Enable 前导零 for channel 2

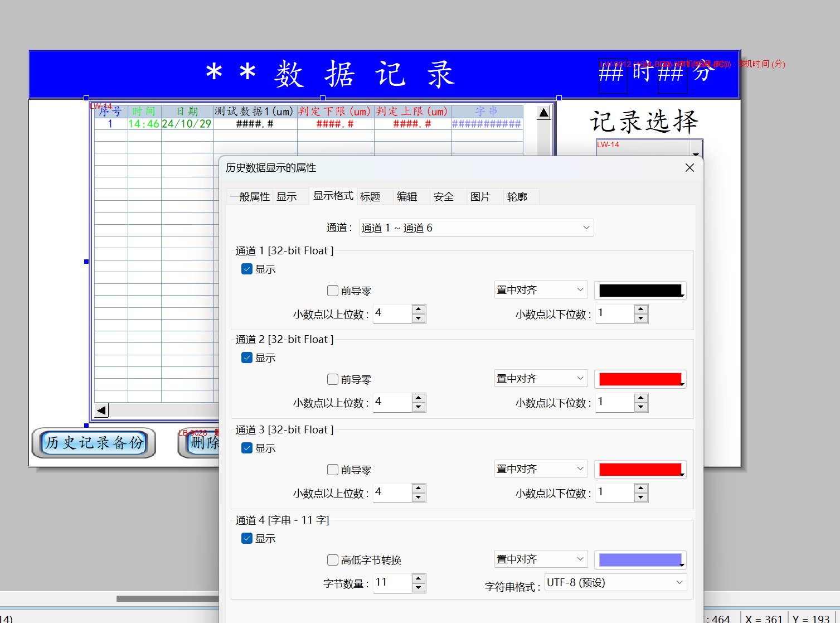(333, 379)
